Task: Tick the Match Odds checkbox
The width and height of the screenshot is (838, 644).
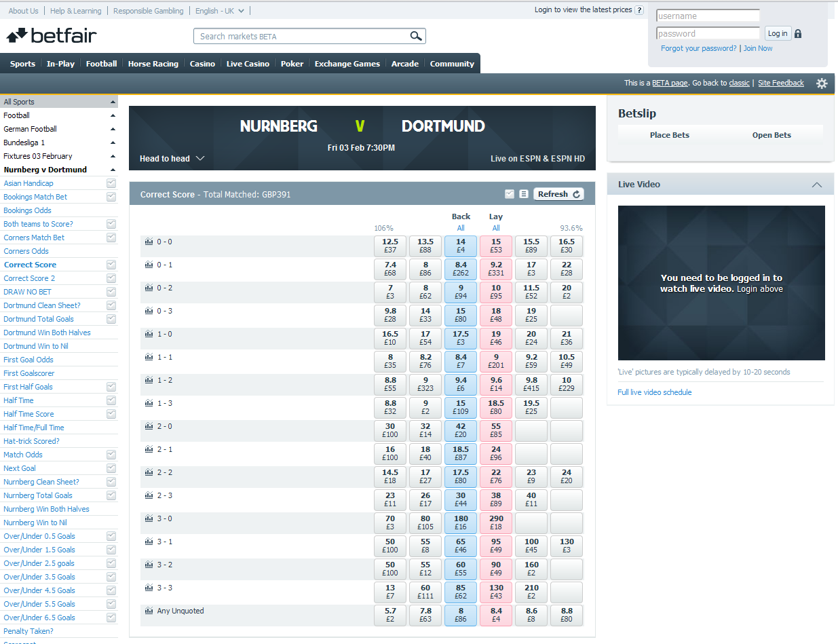Action: (111, 455)
